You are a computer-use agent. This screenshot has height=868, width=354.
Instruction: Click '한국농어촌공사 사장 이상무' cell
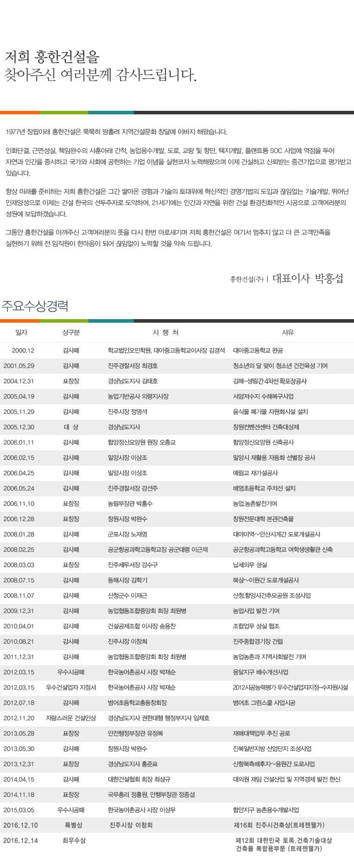(x=141, y=810)
